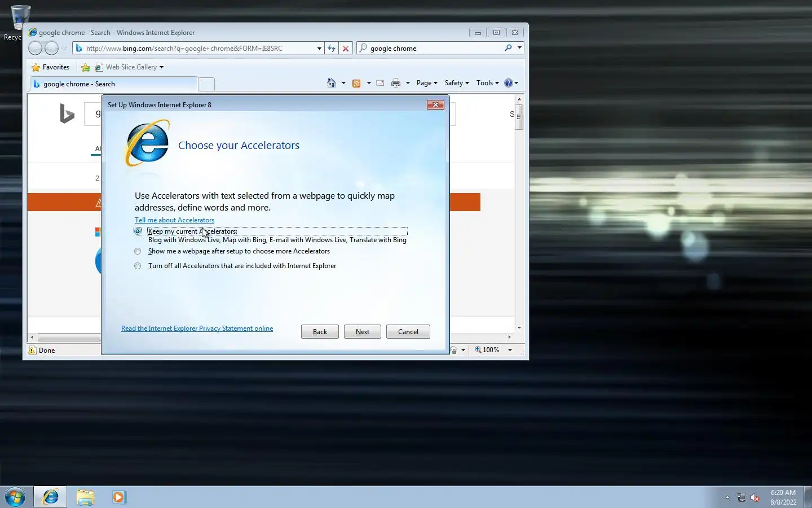Click the Stop loading red X icon
This screenshot has height=508, width=812.
click(x=346, y=49)
